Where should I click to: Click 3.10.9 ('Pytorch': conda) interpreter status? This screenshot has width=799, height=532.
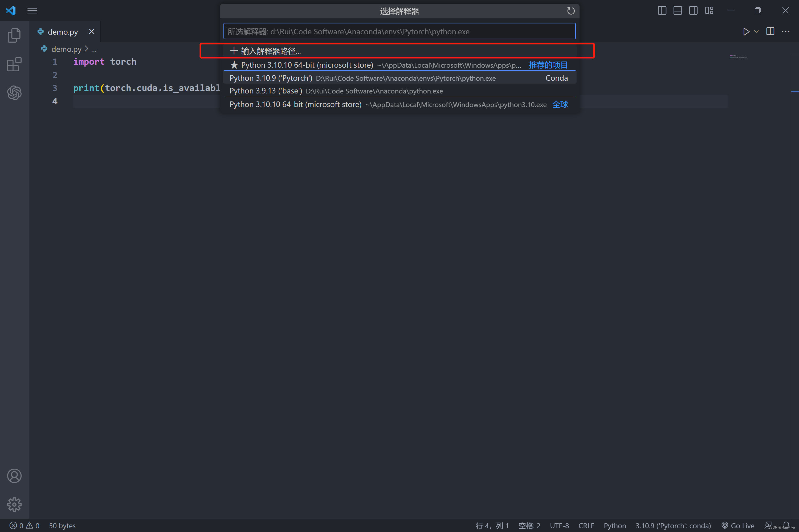click(673, 526)
